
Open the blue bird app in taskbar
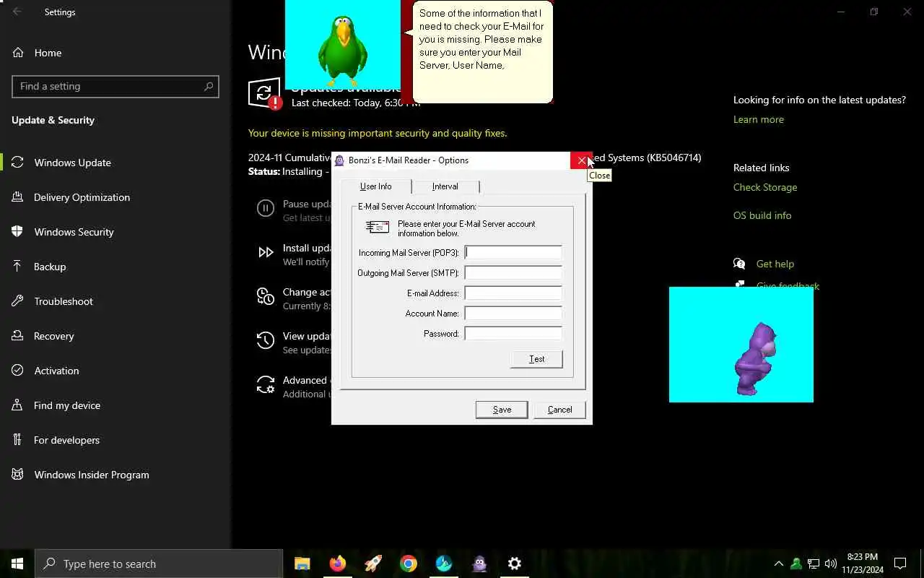point(444,564)
